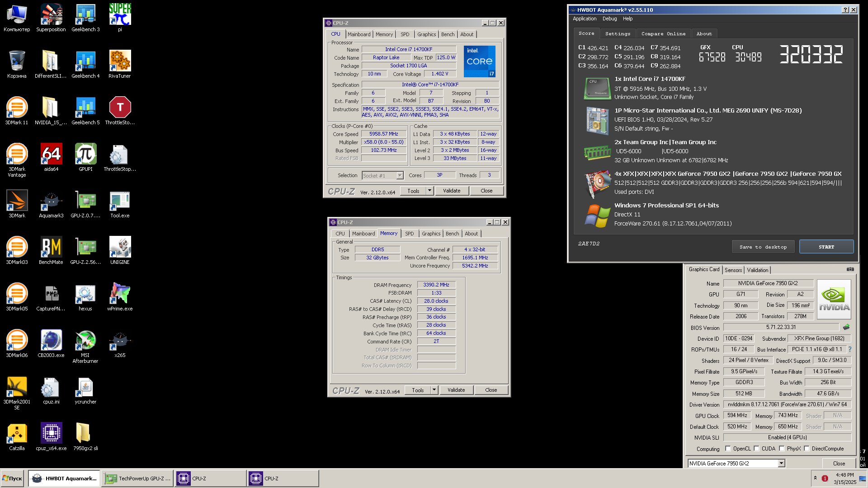The height and width of the screenshot is (488, 868).
Task: Click Validate in the upper CPU-Z window
Action: coord(452,191)
